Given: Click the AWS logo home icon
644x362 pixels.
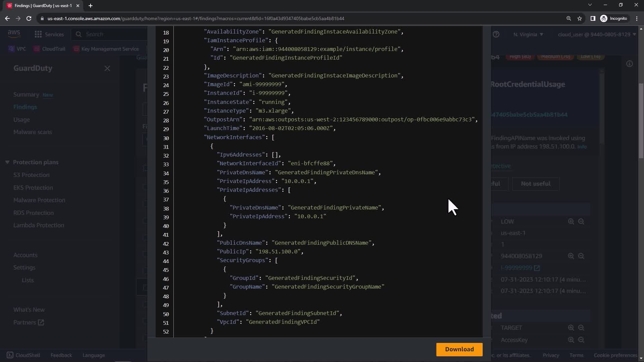Looking at the screenshot, I should pos(14,34).
